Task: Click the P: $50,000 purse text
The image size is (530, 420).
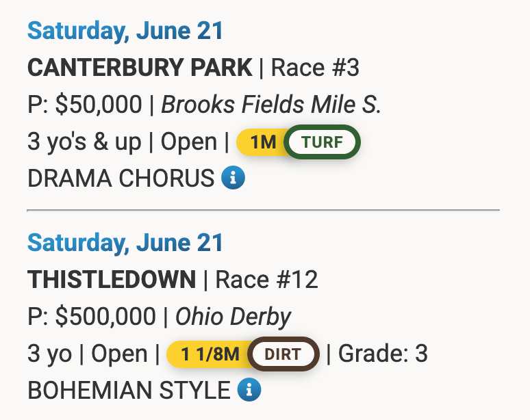Action: coord(85,105)
